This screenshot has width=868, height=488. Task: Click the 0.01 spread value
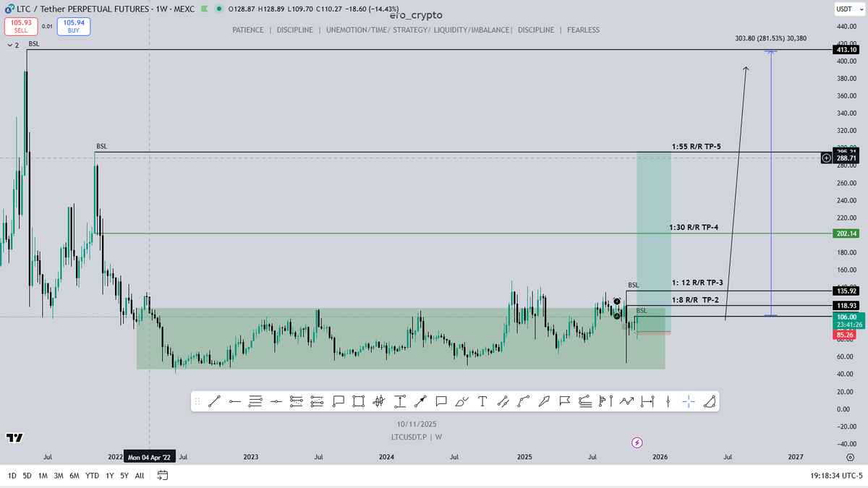coord(46,27)
